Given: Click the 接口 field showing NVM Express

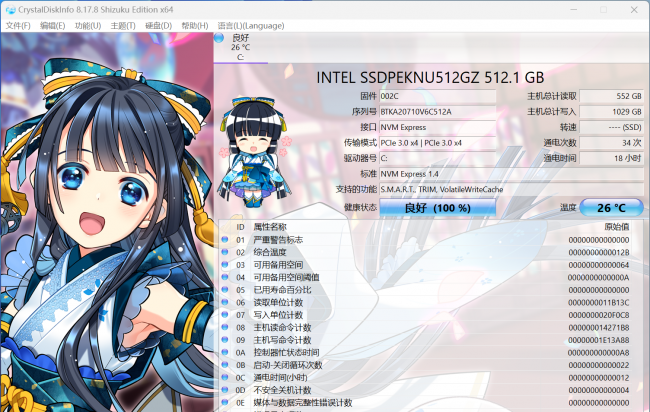Looking at the screenshot, I should (437, 127).
